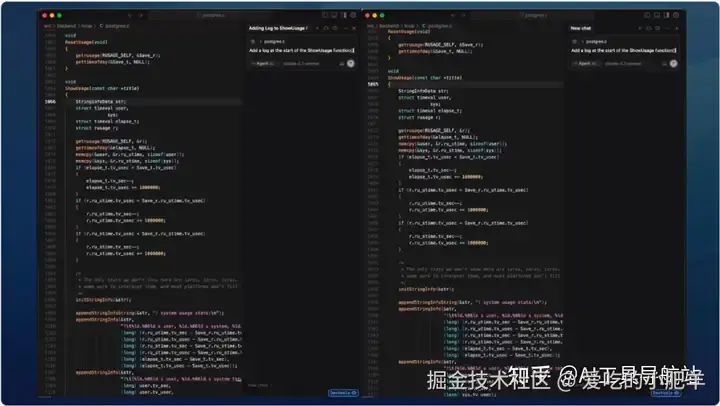Click the Devtools badge in right window
Screen dimensions: 720x406
pos(665,393)
